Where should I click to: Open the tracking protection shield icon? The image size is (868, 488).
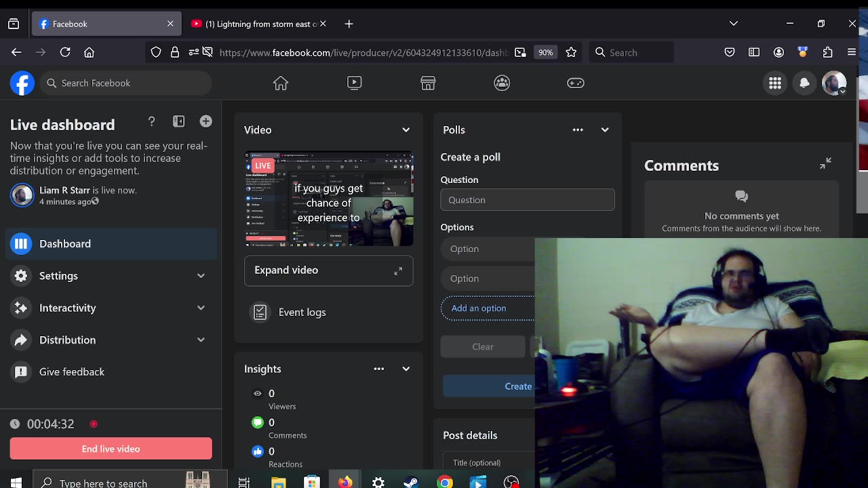(156, 52)
